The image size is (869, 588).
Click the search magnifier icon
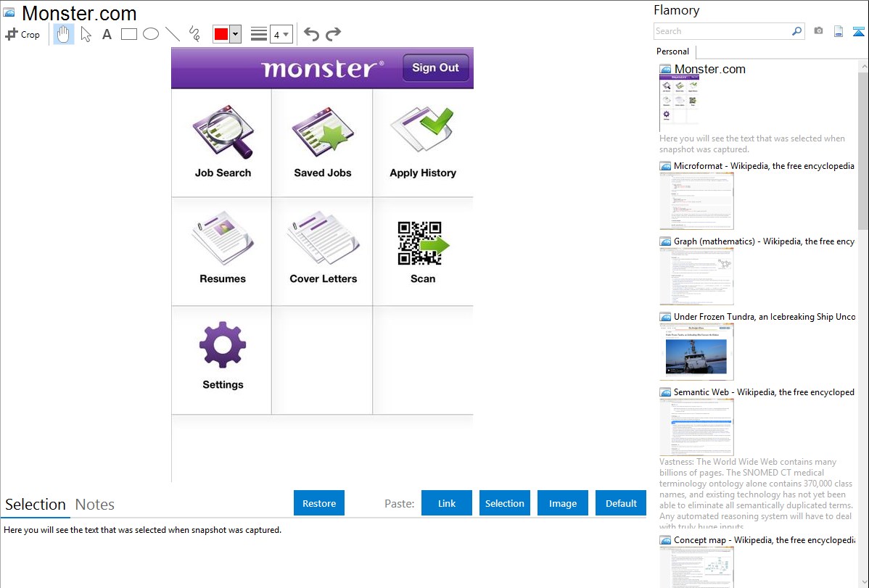point(797,31)
